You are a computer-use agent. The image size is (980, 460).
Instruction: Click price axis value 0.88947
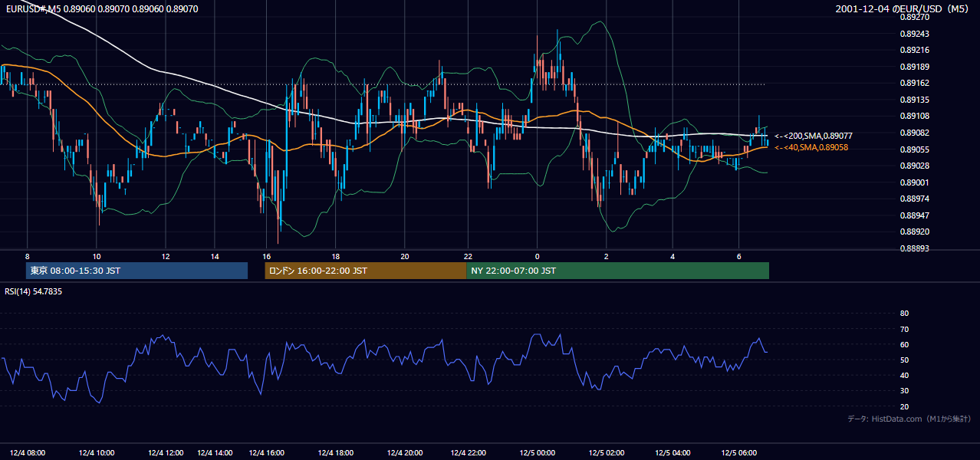click(915, 215)
